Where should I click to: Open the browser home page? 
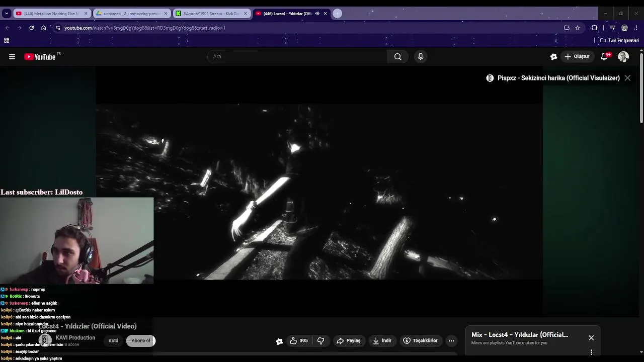click(44, 28)
